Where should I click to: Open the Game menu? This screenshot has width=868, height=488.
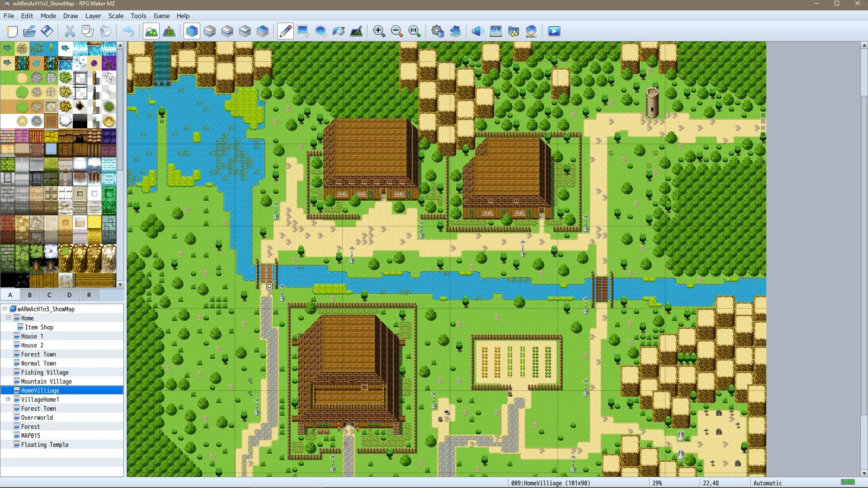[x=161, y=15]
